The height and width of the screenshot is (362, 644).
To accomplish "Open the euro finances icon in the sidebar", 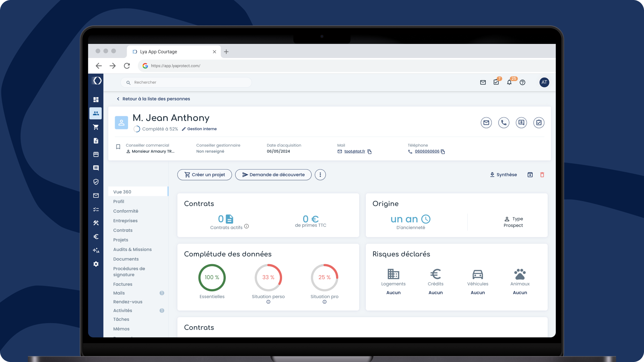I will 96,237.
